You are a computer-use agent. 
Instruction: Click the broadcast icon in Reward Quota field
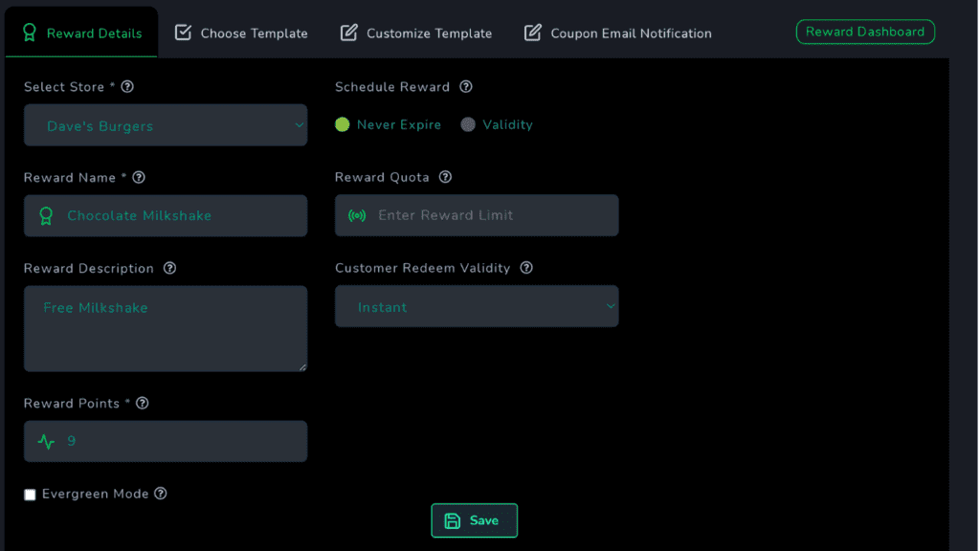[x=357, y=215]
